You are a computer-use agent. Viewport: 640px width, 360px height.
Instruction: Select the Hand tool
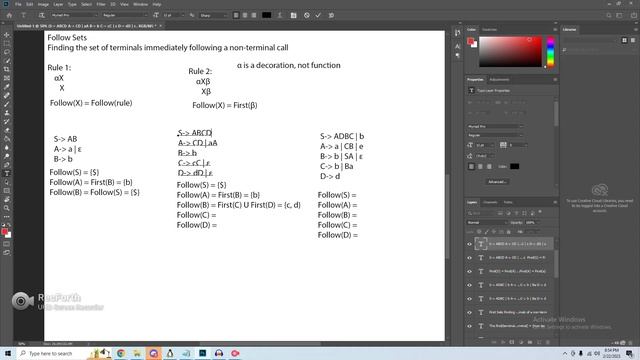point(7,200)
